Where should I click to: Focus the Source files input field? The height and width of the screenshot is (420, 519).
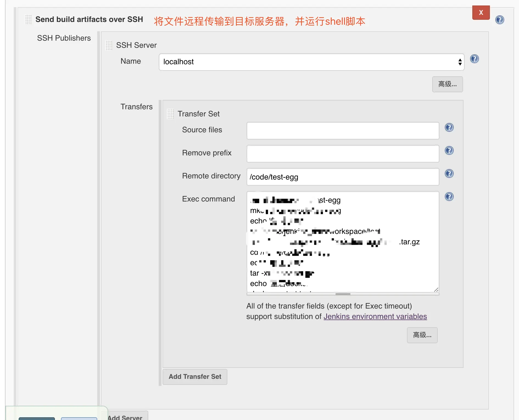click(343, 131)
